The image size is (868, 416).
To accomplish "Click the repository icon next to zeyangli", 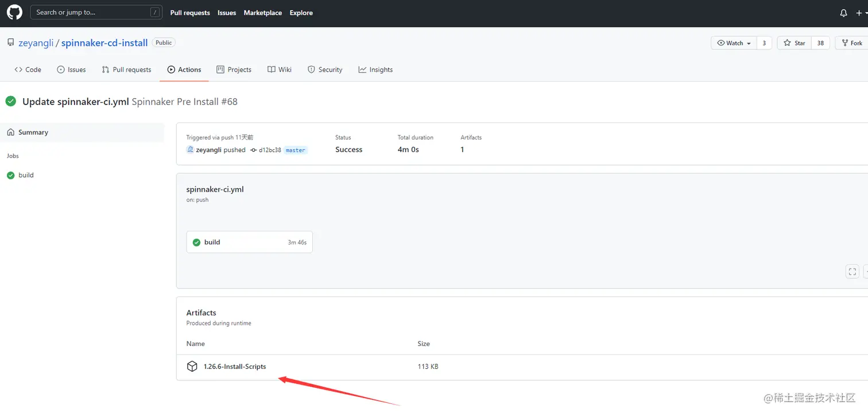I will (10, 43).
